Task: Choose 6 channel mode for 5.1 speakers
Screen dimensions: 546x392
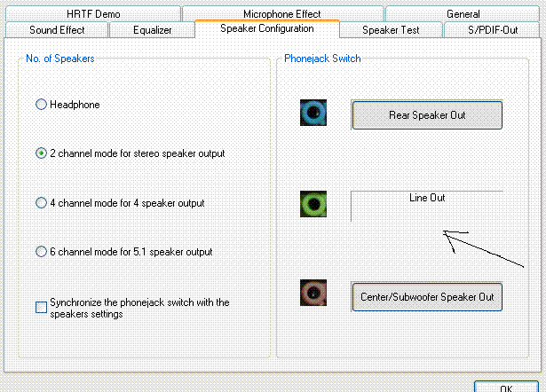Action: pos(41,252)
